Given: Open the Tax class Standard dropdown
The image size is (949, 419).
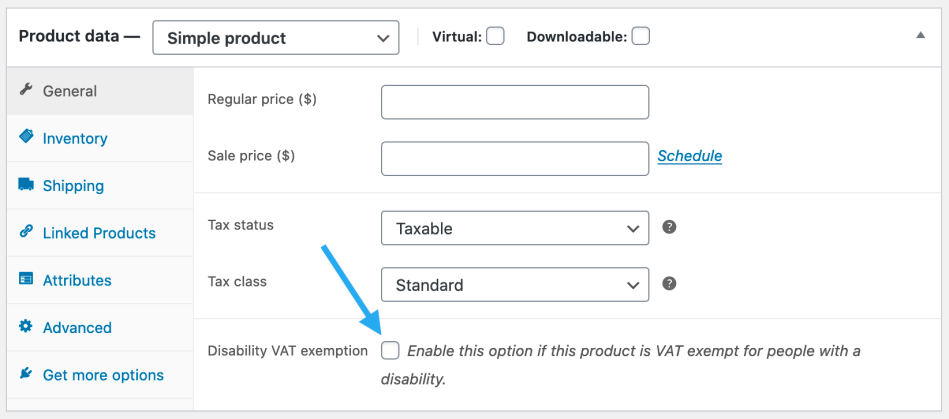Looking at the screenshot, I should tap(515, 285).
